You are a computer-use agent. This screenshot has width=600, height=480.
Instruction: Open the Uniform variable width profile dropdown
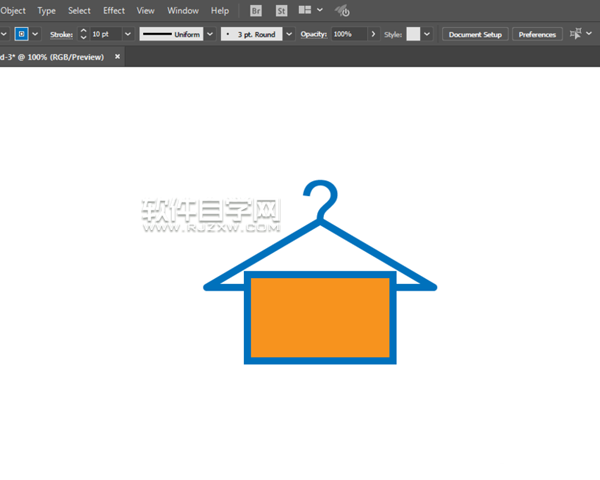point(209,34)
